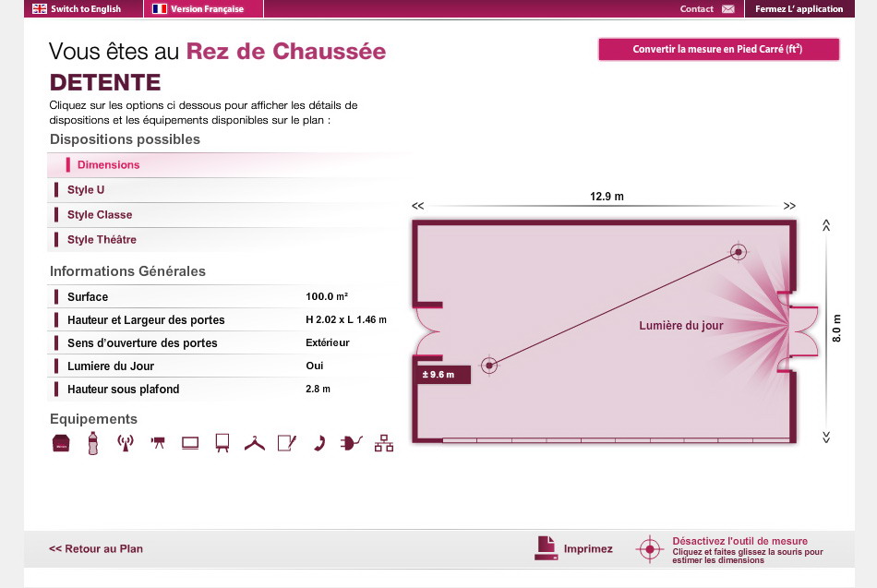Click the right chevron on the width measurement

click(790, 205)
